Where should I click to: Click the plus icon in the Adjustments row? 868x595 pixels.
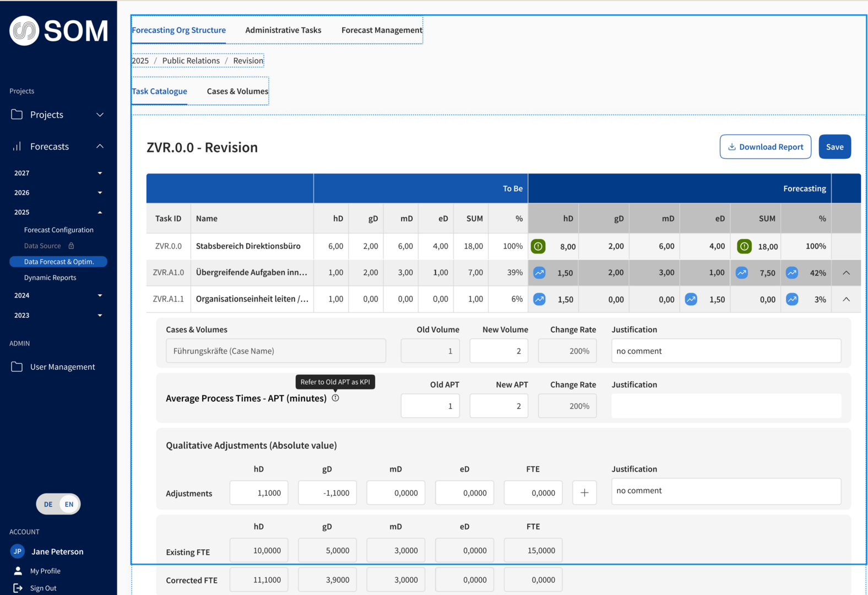pos(584,493)
